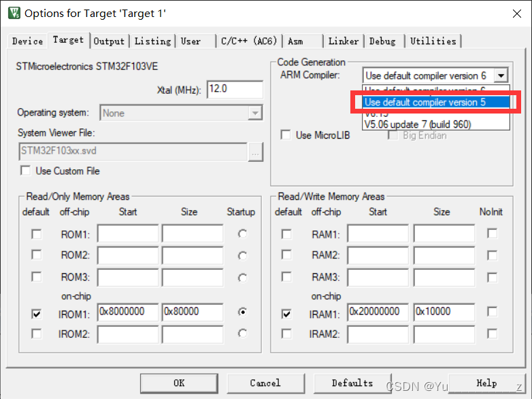Click IROM1 Size field 0x80000
The image size is (532, 399).
tap(193, 312)
